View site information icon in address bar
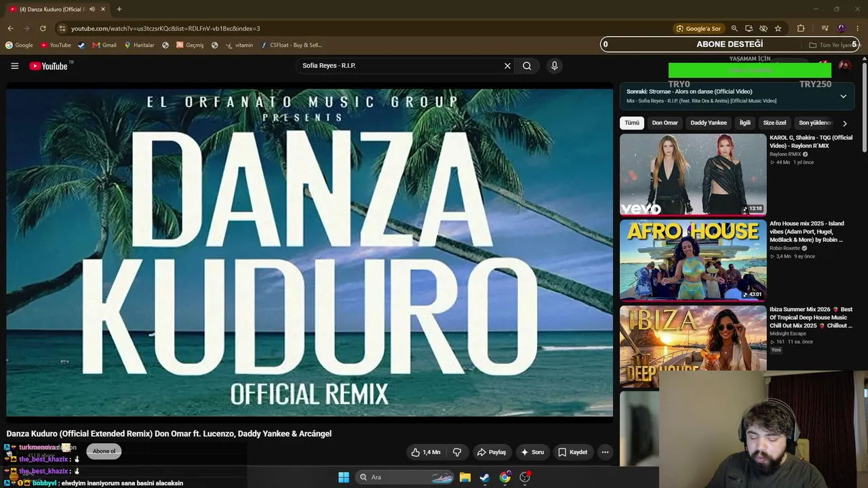 [x=62, y=28]
